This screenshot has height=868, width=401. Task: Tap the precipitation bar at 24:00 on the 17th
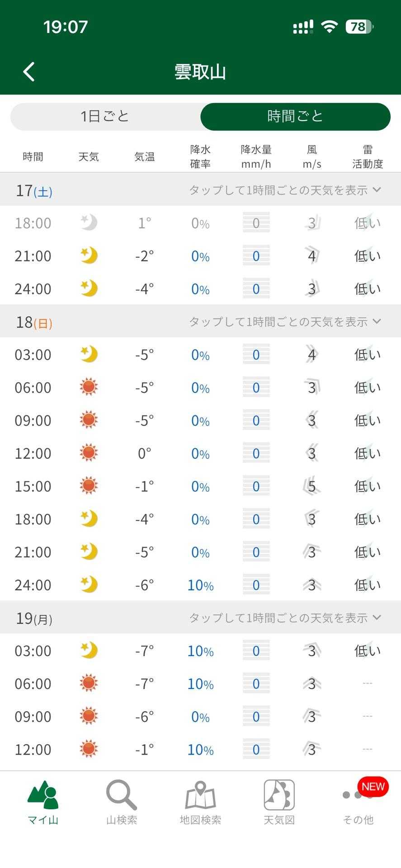pyautogui.click(x=256, y=289)
